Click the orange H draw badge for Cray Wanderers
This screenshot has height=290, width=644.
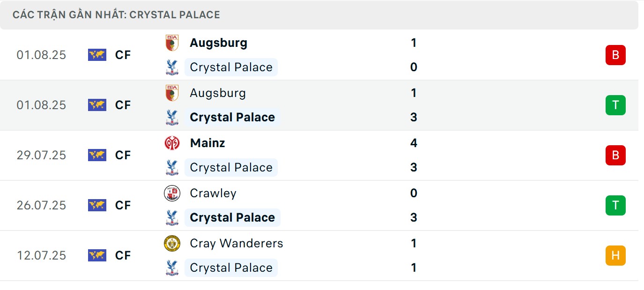coord(615,256)
